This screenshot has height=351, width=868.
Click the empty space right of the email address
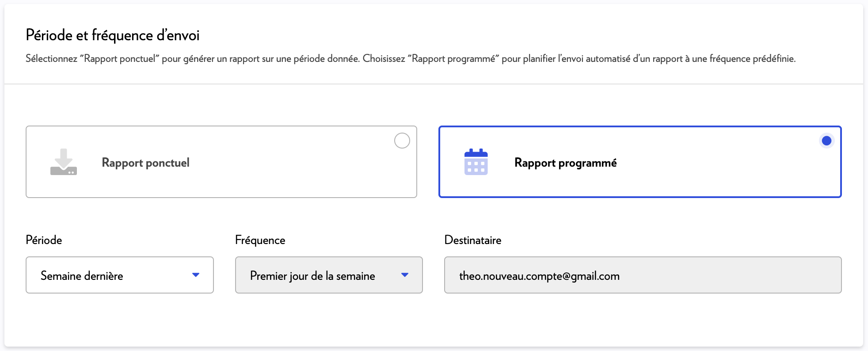point(729,276)
